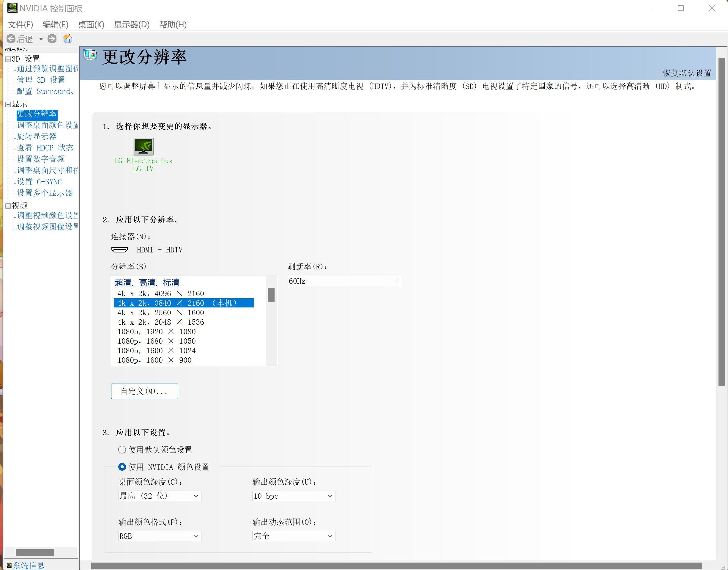Collapse the 3D 设置 tree node
The height and width of the screenshot is (570, 728).
point(8,59)
